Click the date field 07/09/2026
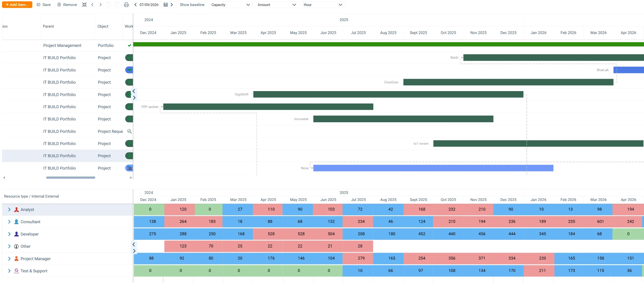The image size is (644, 283). 149,5
